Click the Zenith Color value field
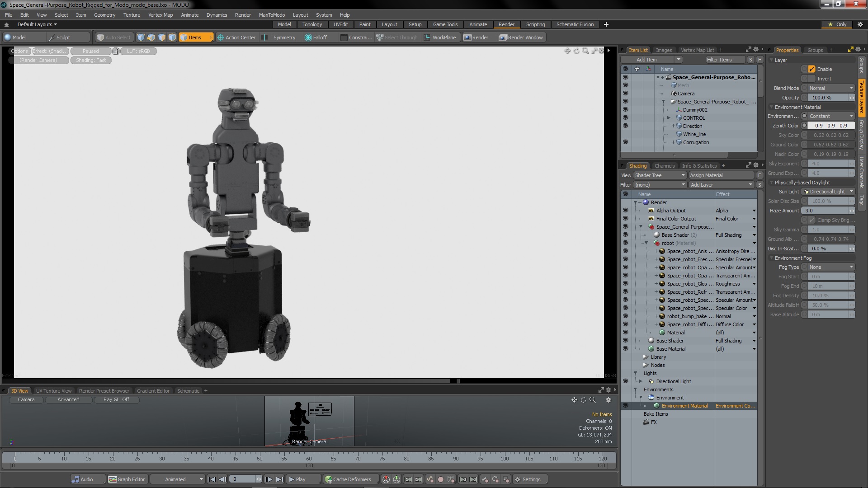The image size is (868, 488). point(831,126)
